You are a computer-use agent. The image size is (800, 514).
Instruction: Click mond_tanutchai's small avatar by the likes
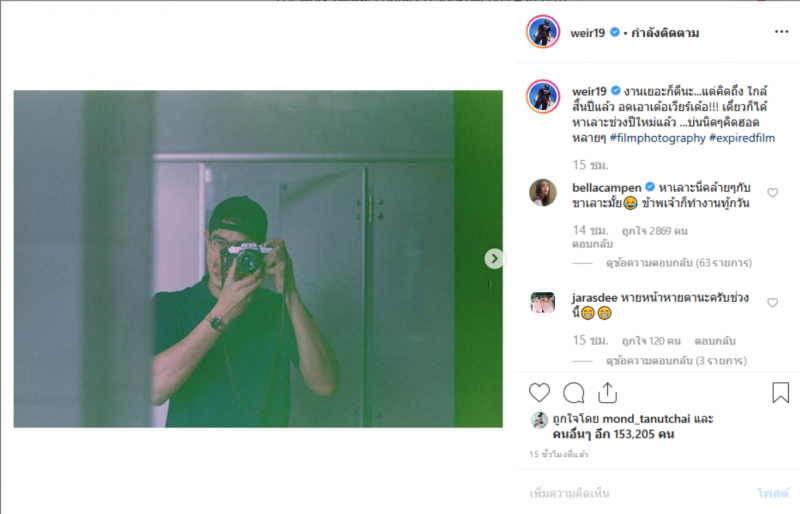[x=538, y=420]
